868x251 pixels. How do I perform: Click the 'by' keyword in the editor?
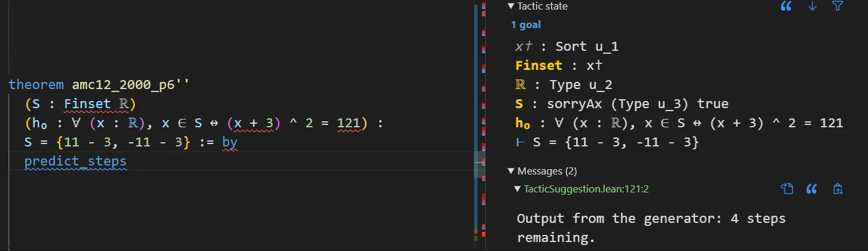[x=230, y=143]
